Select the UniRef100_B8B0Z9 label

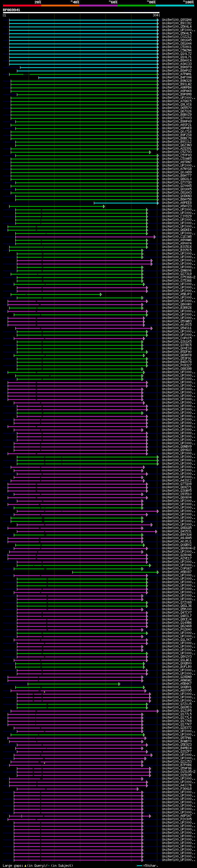pyautogui.click(x=177, y=115)
